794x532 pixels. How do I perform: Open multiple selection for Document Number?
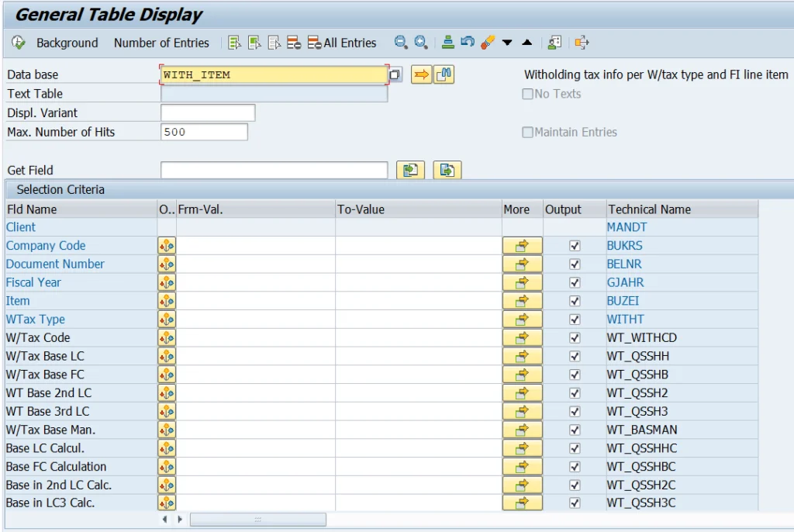coord(522,264)
